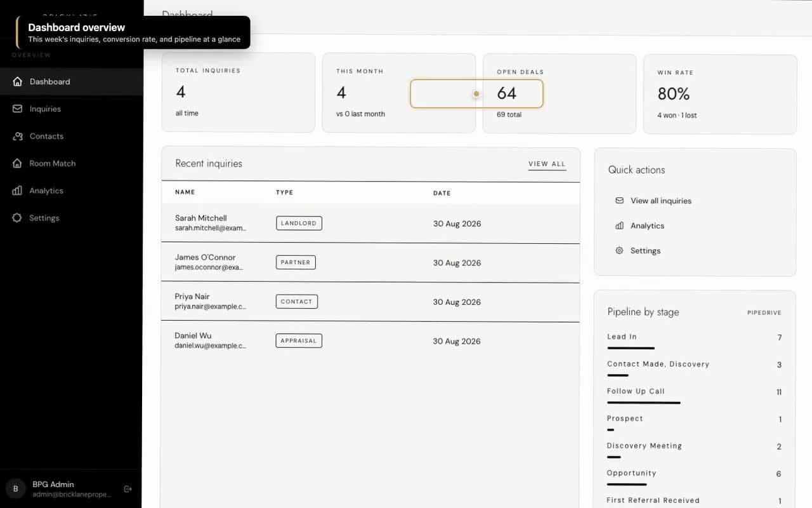Image resolution: width=812 pixels, height=508 pixels.
Task: Click BPG Admin account name
Action: tap(53, 484)
